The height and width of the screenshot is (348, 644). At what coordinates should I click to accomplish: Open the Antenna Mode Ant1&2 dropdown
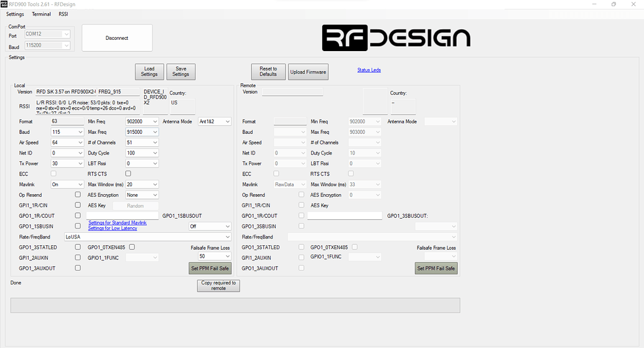[214, 121]
